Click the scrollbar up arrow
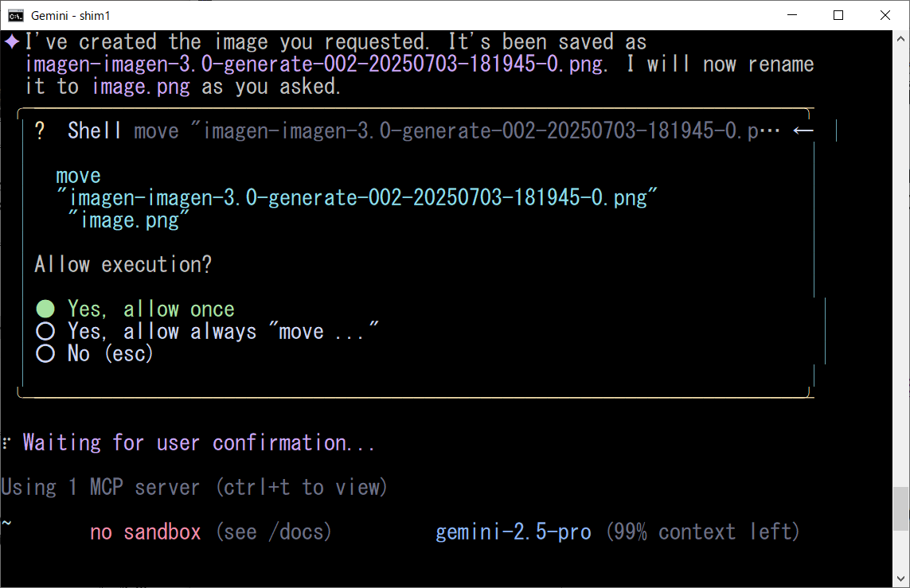This screenshot has height=588, width=910. (901, 38)
